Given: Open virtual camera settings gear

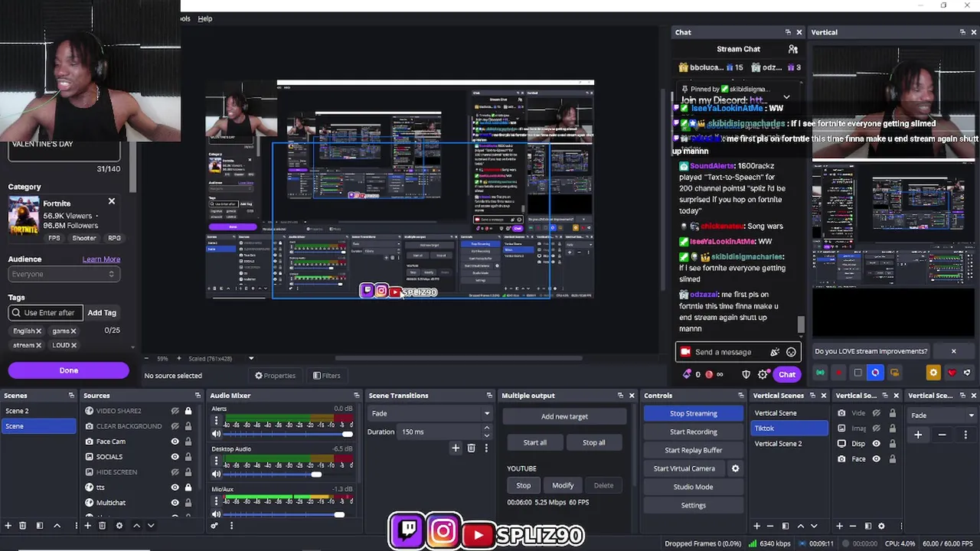Looking at the screenshot, I should [735, 468].
